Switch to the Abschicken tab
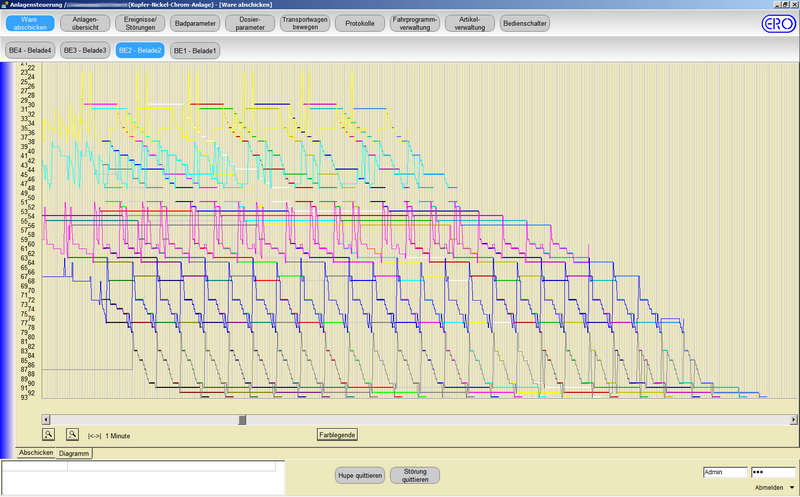The width and height of the screenshot is (800, 497). pyautogui.click(x=36, y=453)
